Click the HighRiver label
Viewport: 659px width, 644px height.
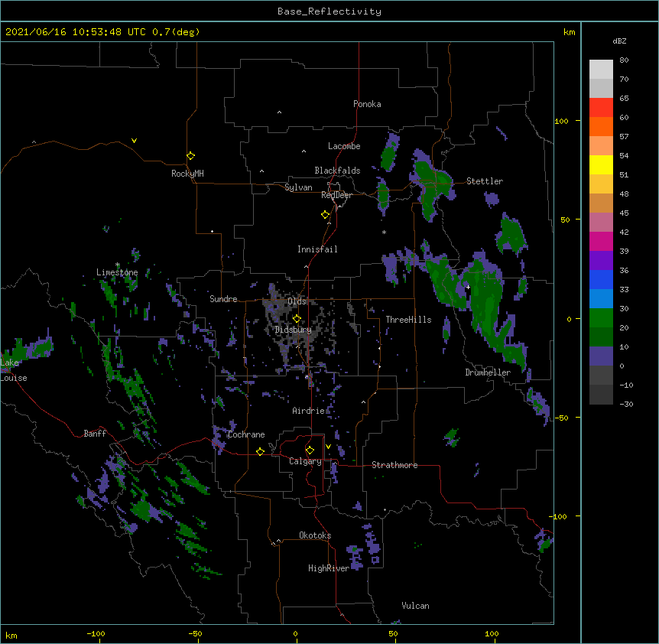[329, 568]
